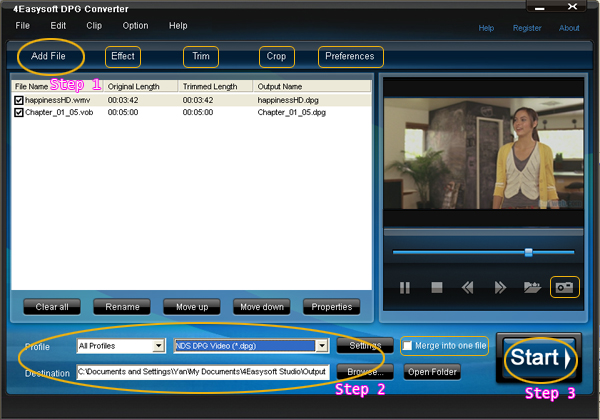The height and width of the screenshot is (420, 600).
Task: Click the Clear all button
Action: tap(52, 307)
